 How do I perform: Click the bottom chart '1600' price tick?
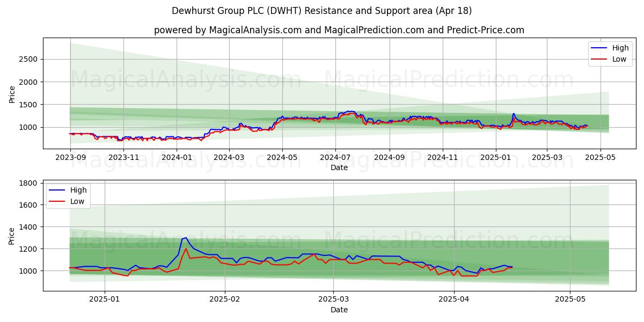pyautogui.click(x=29, y=205)
